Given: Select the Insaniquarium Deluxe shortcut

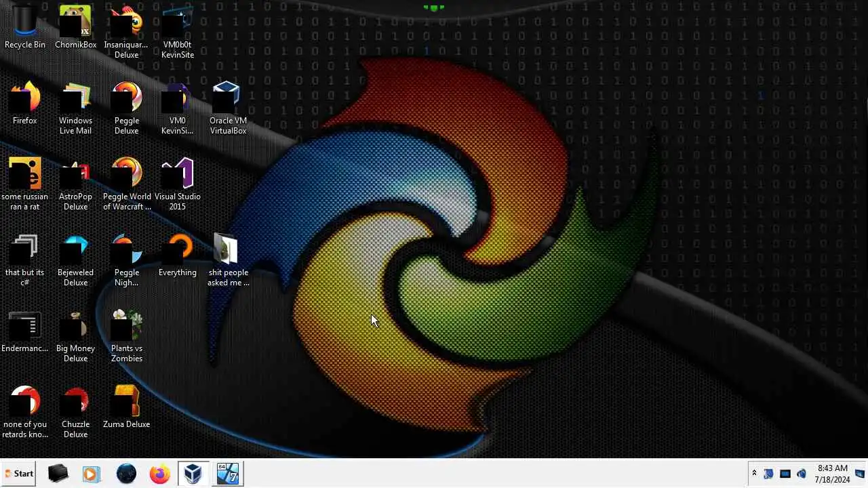Looking at the screenshot, I should 126,33.
